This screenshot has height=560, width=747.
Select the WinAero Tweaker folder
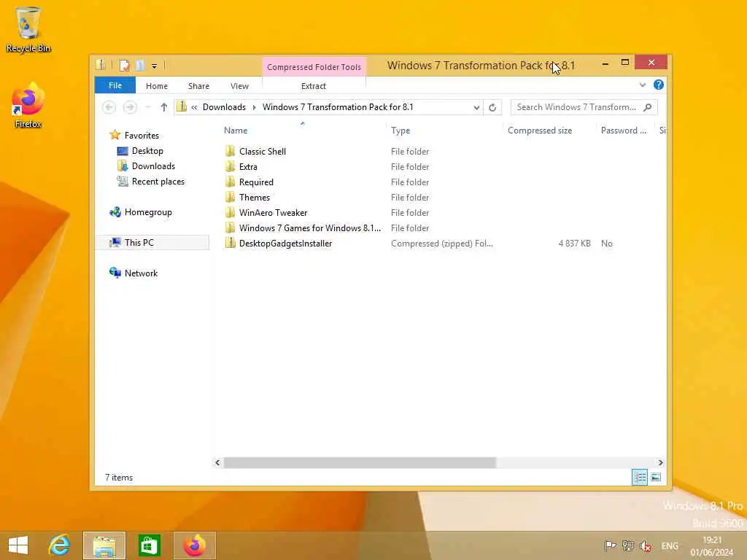pyautogui.click(x=273, y=213)
